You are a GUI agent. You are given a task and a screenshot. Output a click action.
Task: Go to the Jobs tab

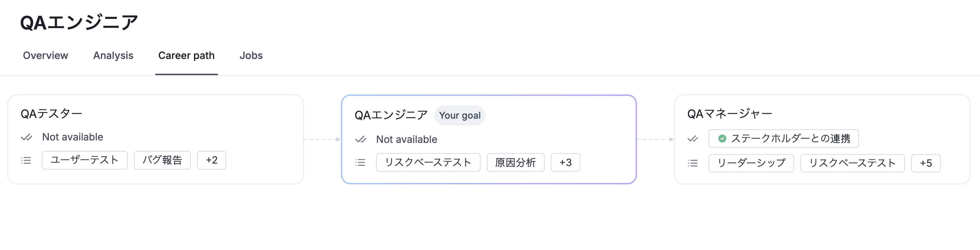point(251,55)
